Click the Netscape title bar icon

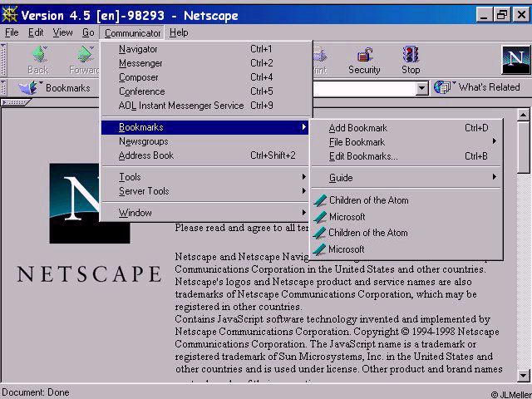[9, 15]
